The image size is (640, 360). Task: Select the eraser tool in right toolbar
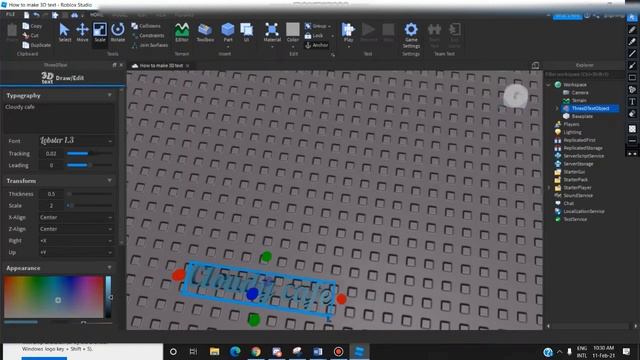tap(632, 114)
